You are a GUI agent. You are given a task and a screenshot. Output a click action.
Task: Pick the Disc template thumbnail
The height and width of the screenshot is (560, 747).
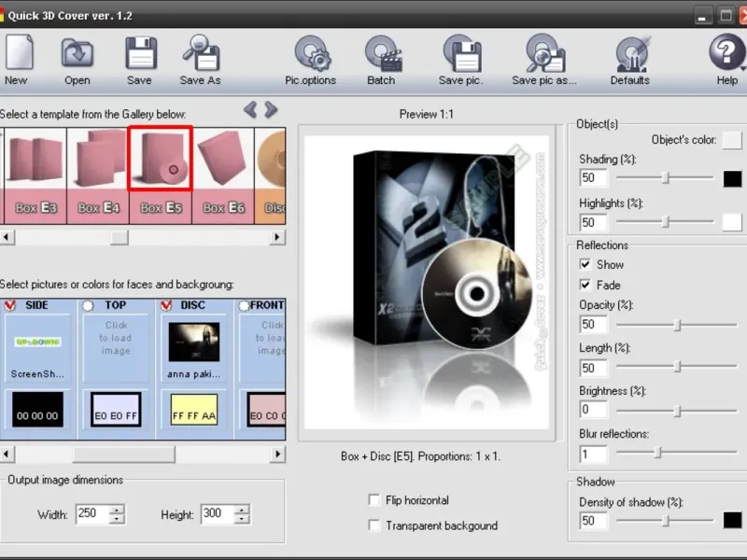[270, 175]
